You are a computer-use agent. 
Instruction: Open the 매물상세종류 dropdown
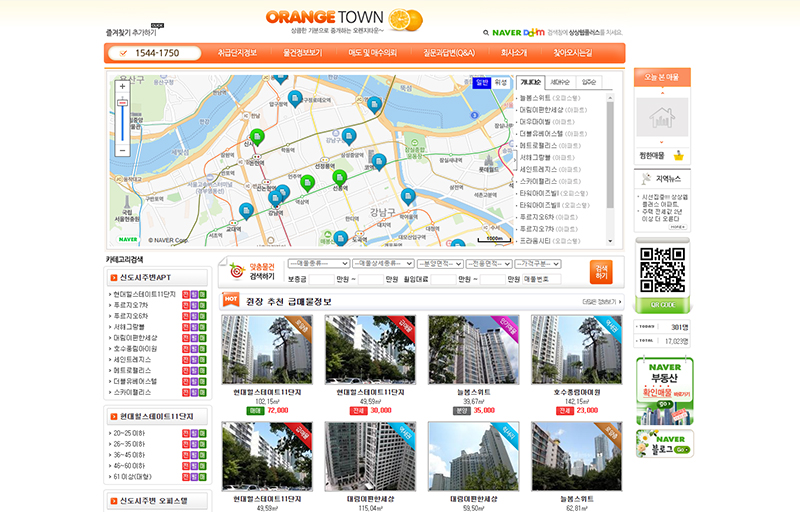coord(383,264)
